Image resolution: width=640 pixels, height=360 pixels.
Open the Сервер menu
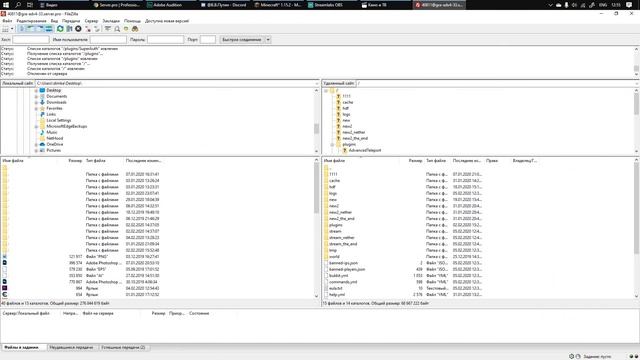tap(91, 21)
